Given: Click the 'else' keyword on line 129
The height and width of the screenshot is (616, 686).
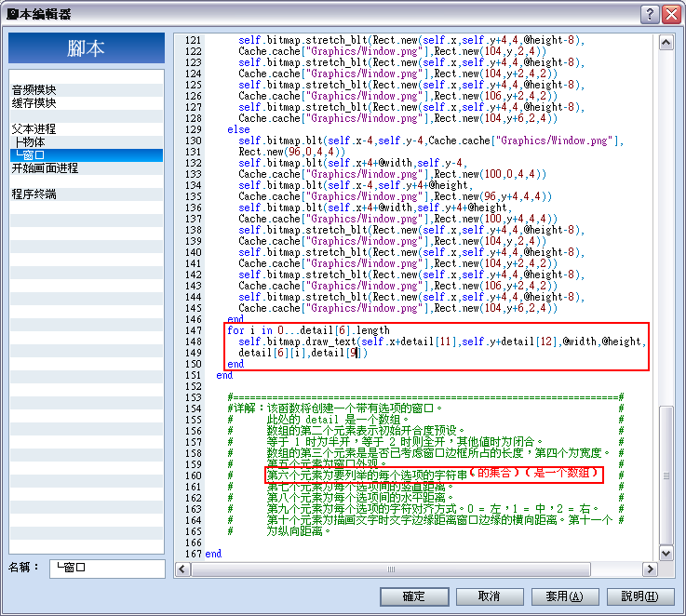Looking at the screenshot, I should [x=238, y=129].
